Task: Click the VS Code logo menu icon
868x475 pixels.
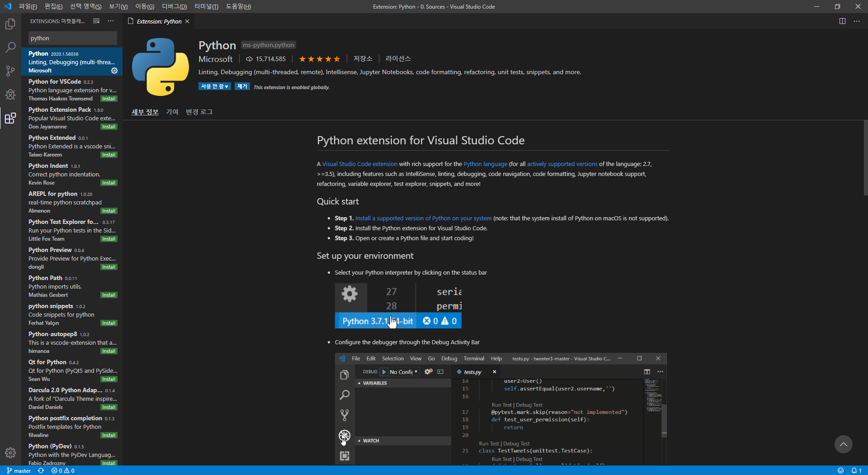Action: click(x=8, y=6)
